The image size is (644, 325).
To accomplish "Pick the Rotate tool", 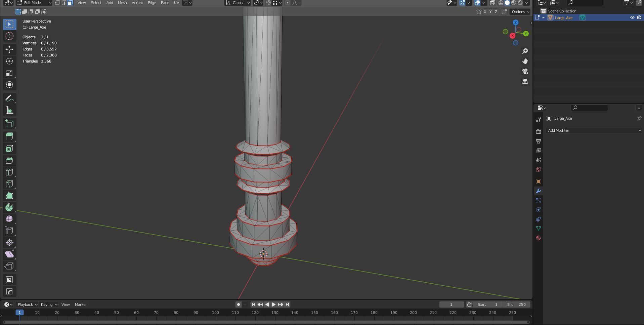I will tap(9, 61).
